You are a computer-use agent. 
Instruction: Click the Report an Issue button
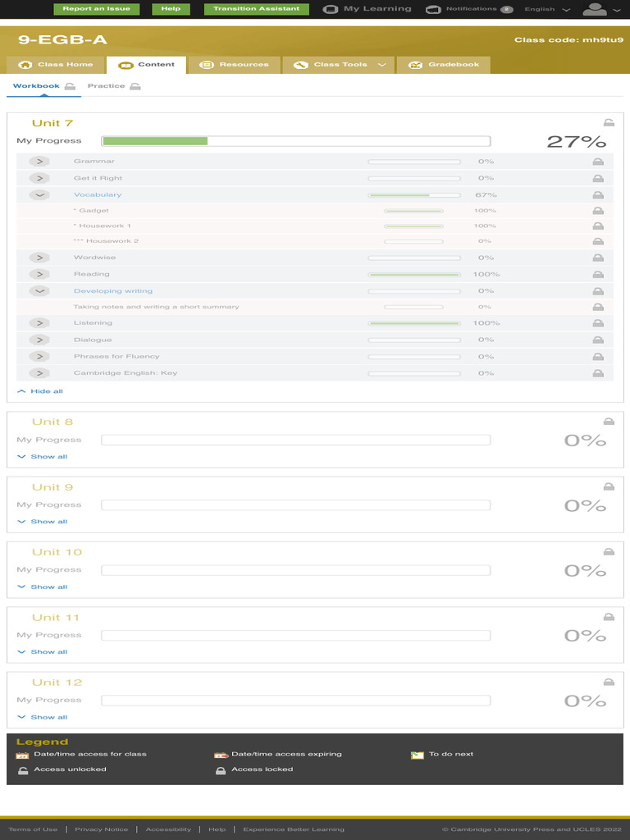tap(96, 9)
